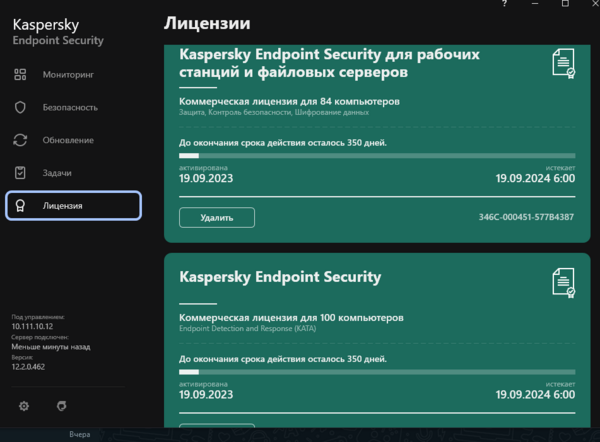Click certificate icon on the 84-computer license card
This screenshot has height=442, width=600.
pos(564,64)
